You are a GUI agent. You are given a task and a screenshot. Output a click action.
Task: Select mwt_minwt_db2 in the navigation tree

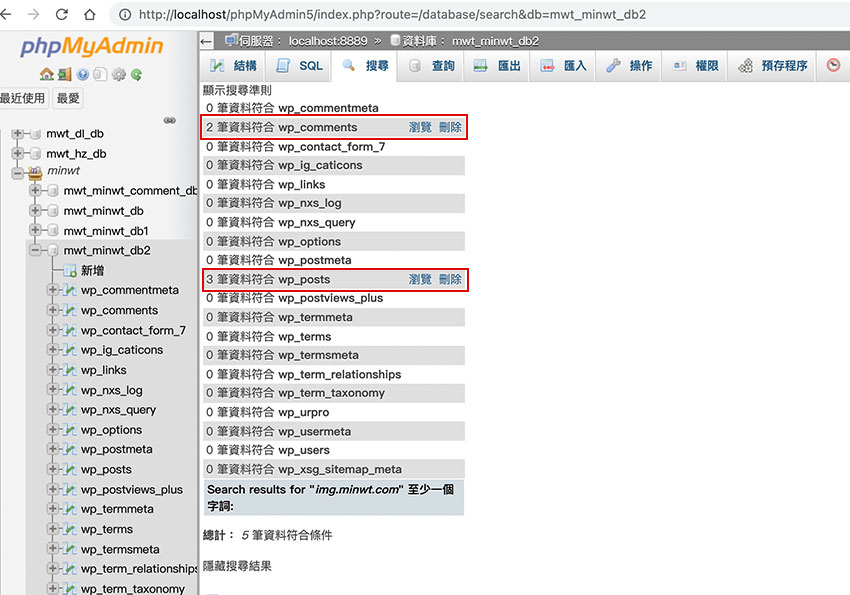[x=107, y=250]
